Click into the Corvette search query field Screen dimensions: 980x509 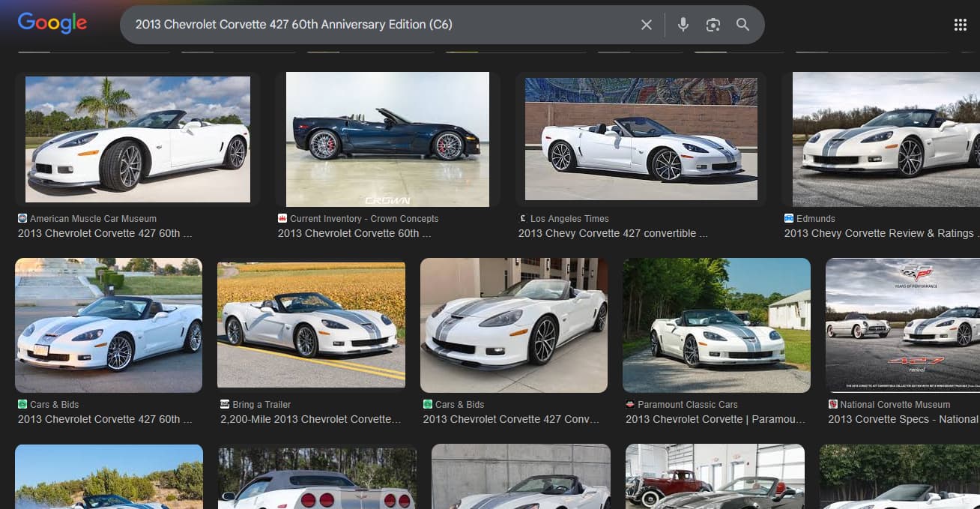[375, 25]
